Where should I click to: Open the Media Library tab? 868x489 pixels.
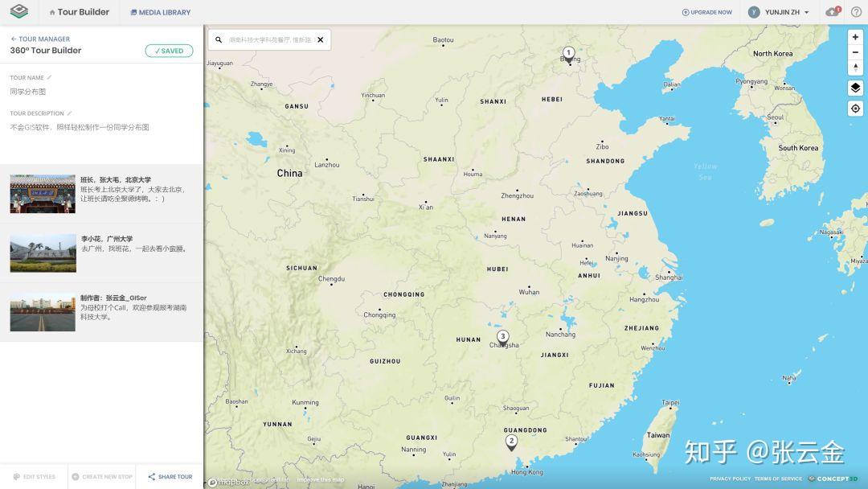pyautogui.click(x=161, y=12)
